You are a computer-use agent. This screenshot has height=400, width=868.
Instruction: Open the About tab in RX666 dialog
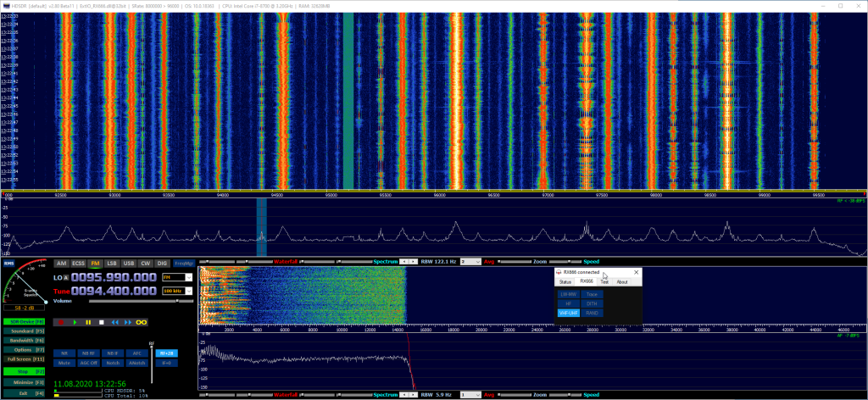point(621,281)
